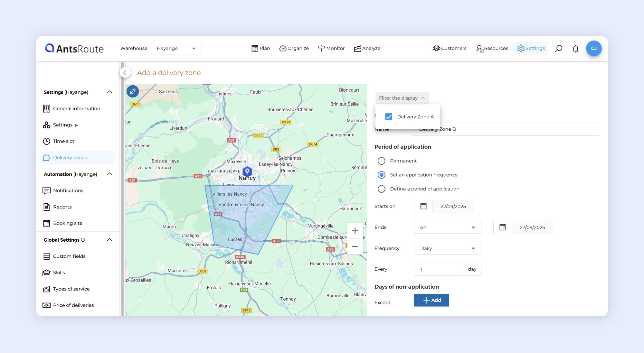Click the search magnifier icon
Viewport: 644px width, 353px height.
pyautogui.click(x=558, y=48)
